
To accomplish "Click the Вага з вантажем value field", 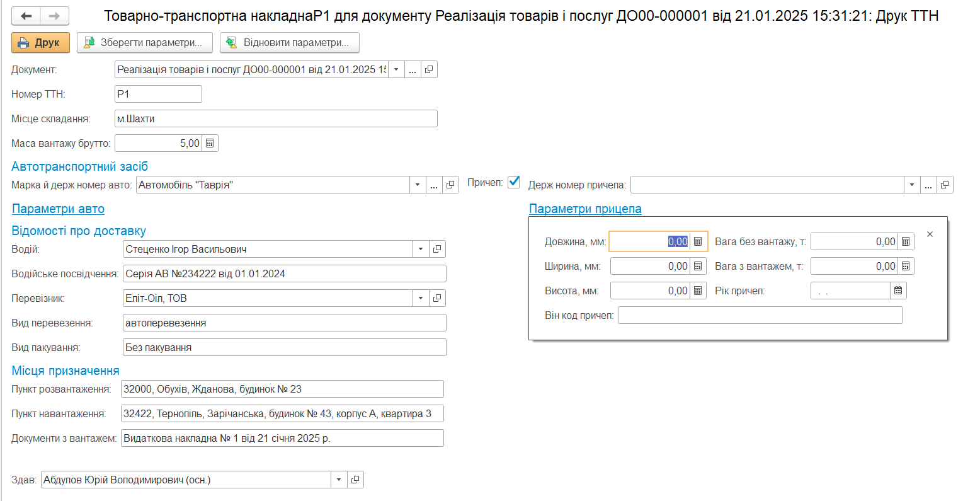I will point(855,266).
